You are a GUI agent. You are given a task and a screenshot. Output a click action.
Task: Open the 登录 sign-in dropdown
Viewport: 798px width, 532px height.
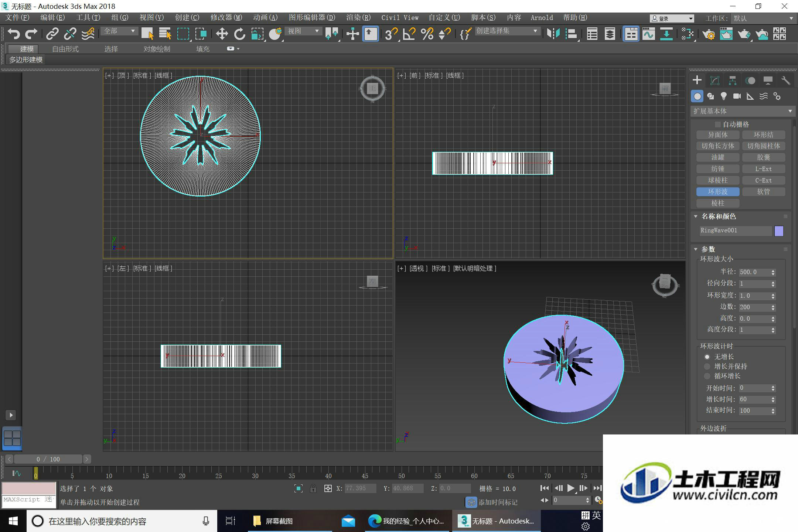pos(672,18)
